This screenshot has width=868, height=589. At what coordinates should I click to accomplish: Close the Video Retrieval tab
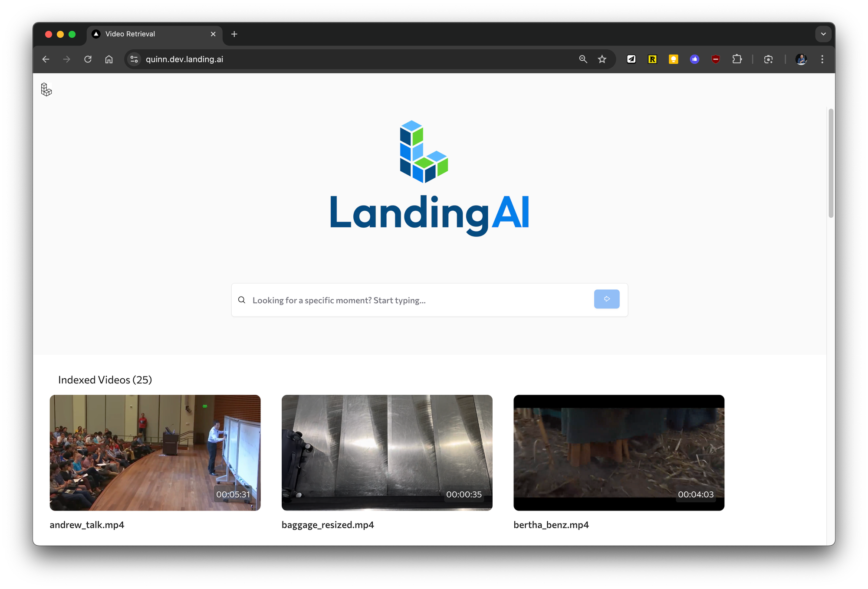pyautogui.click(x=213, y=34)
